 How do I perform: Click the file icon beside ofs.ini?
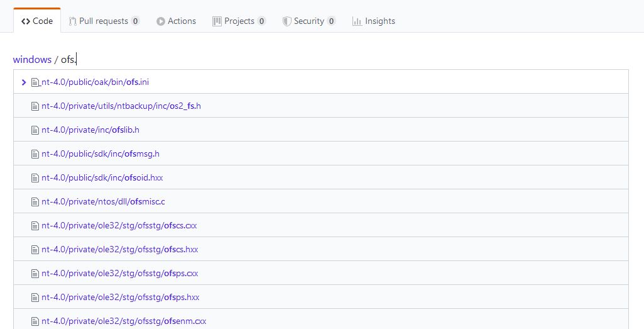tap(35, 82)
